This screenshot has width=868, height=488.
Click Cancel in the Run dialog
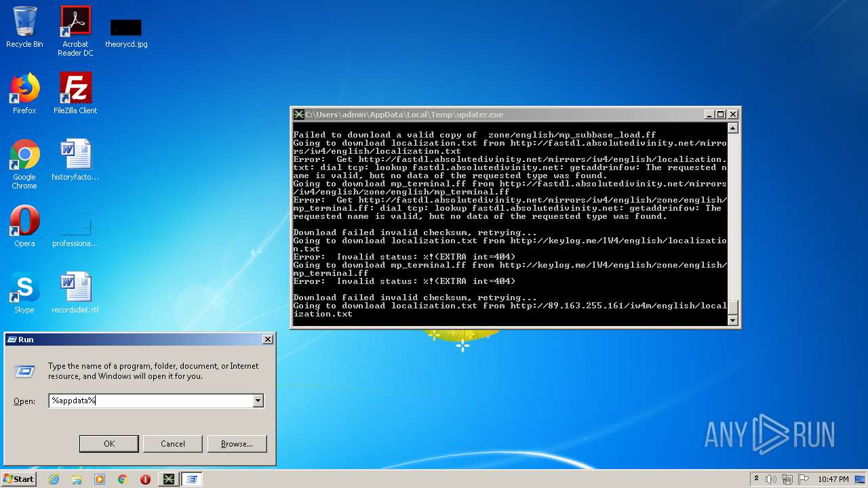click(x=173, y=443)
